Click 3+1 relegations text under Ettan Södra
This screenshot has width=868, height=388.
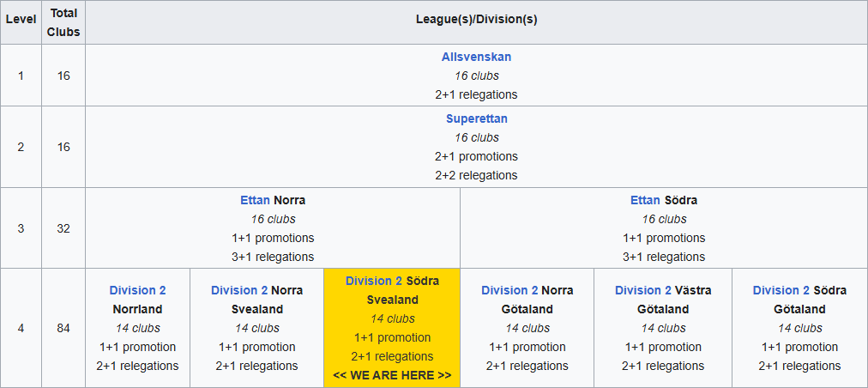coord(664,257)
